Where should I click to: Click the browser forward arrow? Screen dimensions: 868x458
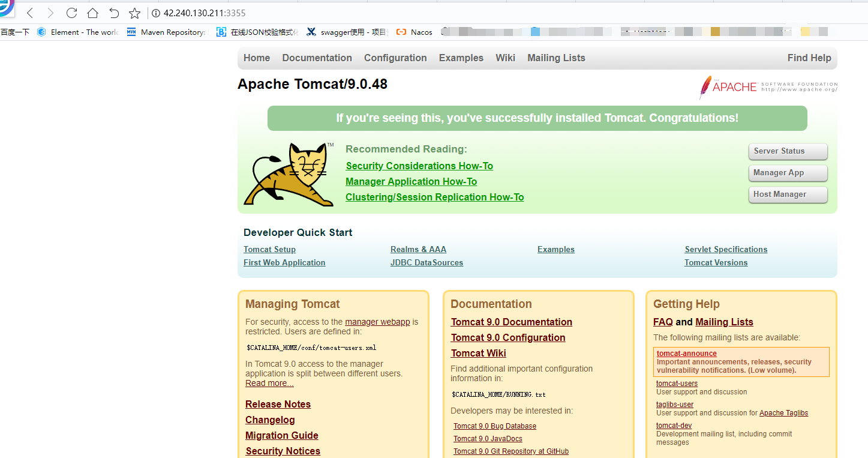[x=50, y=13]
